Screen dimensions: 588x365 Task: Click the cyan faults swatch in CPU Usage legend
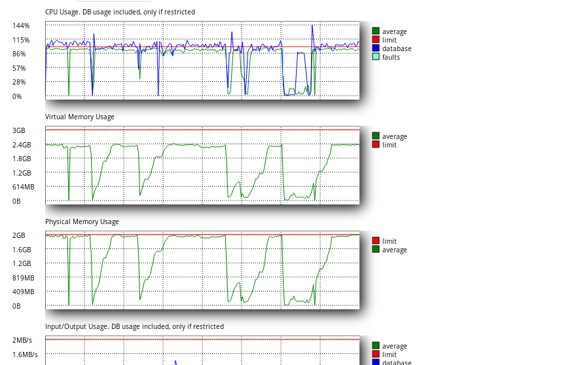pyautogui.click(x=376, y=57)
